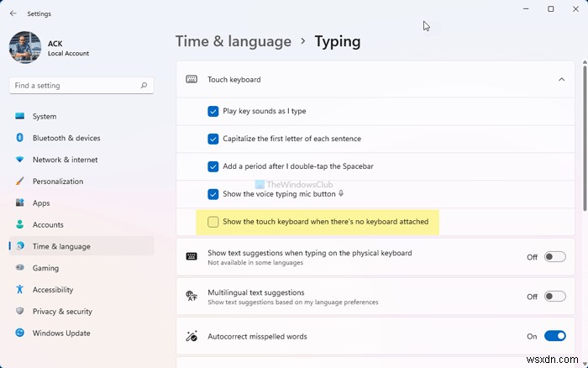Click the Privacy & security shield icon
Viewport: 588px width, 368px height.
(x=20, y=311)
